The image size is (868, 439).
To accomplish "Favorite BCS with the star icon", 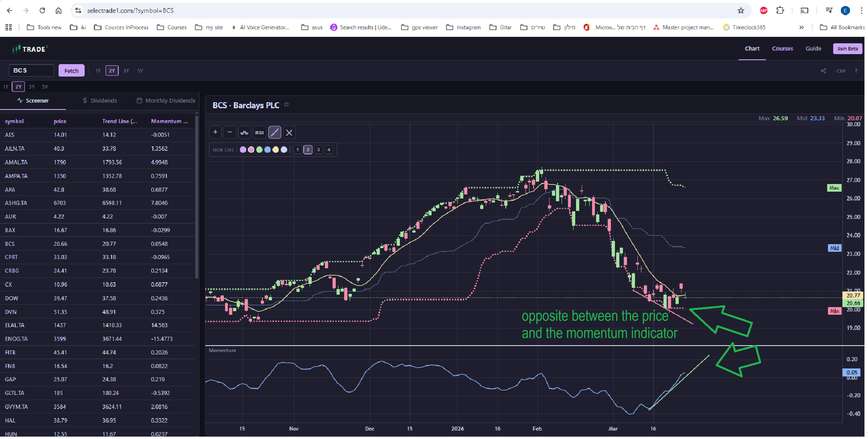I will 286,105.
